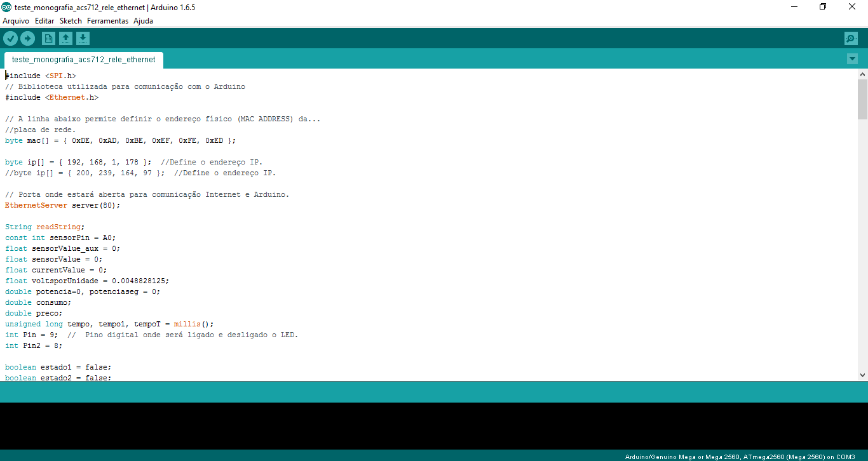The image size is (868, 461).
Task: Save the sketch with the down-arrow icon
Action: click(83, 39)
